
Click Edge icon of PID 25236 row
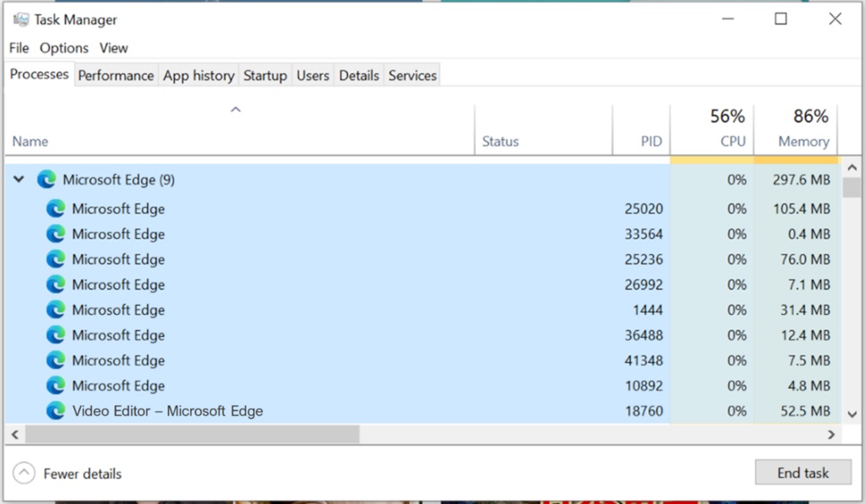(x=55, y=260)
